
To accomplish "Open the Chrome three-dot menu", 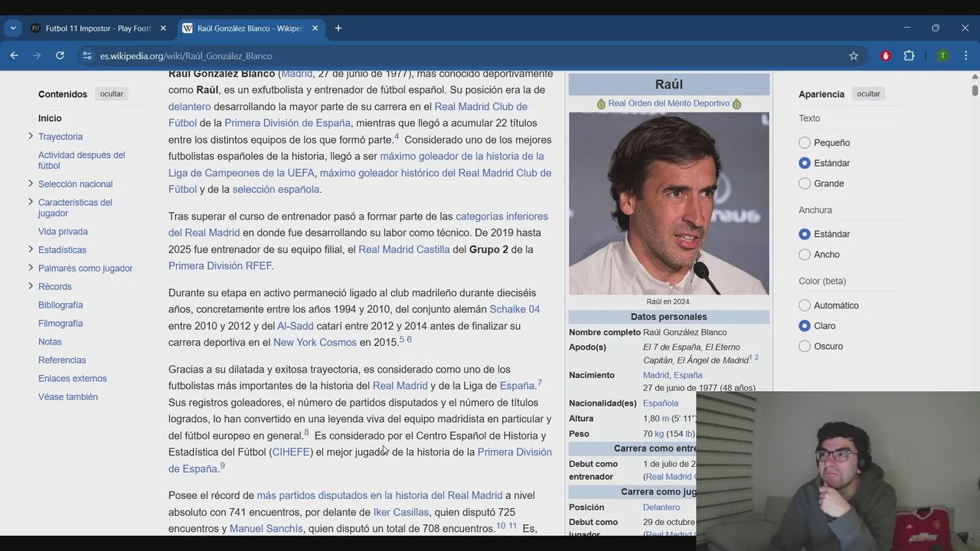I will 965,56.
